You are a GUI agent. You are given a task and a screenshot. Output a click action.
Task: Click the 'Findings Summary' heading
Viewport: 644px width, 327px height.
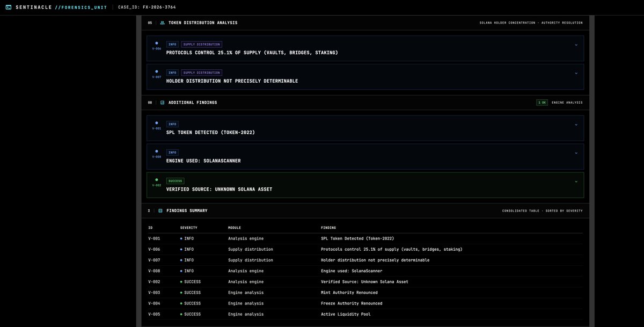187,211
